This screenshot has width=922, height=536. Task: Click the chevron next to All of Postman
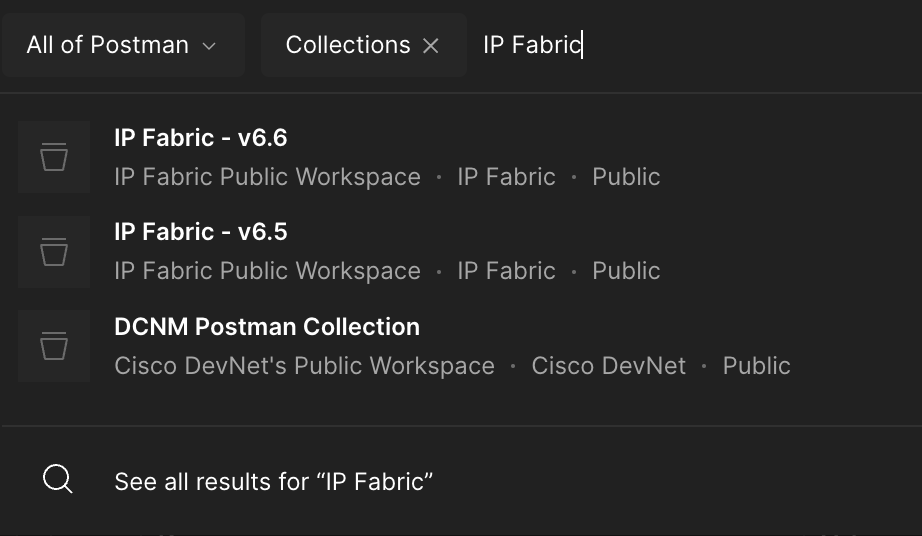coord(209,46)
